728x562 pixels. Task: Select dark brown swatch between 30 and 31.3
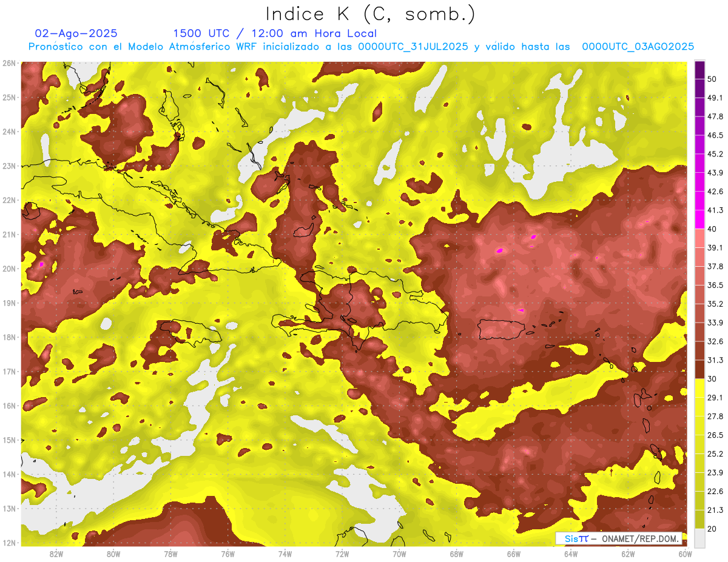(x=699, y=369)
